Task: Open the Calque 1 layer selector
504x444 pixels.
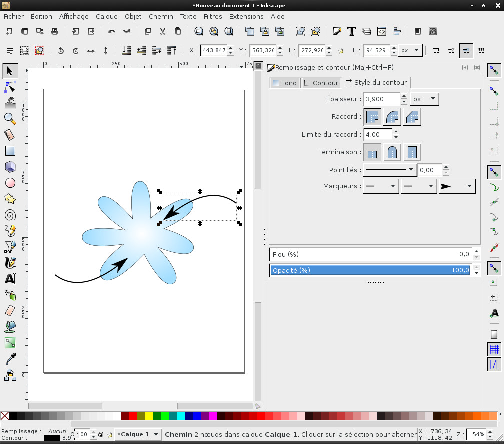Action: (x=139, y=434)
